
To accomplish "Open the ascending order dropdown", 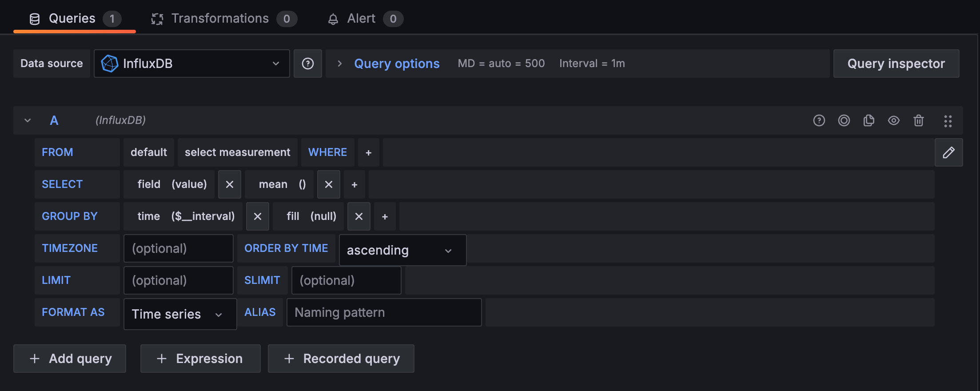I will (x=402, y=250).
